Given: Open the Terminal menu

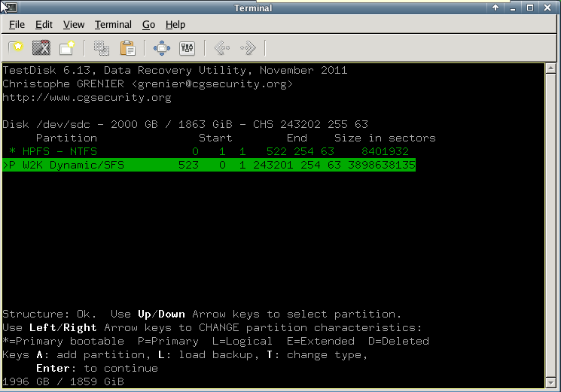Looking at the screenshot, I should point(113,25).
